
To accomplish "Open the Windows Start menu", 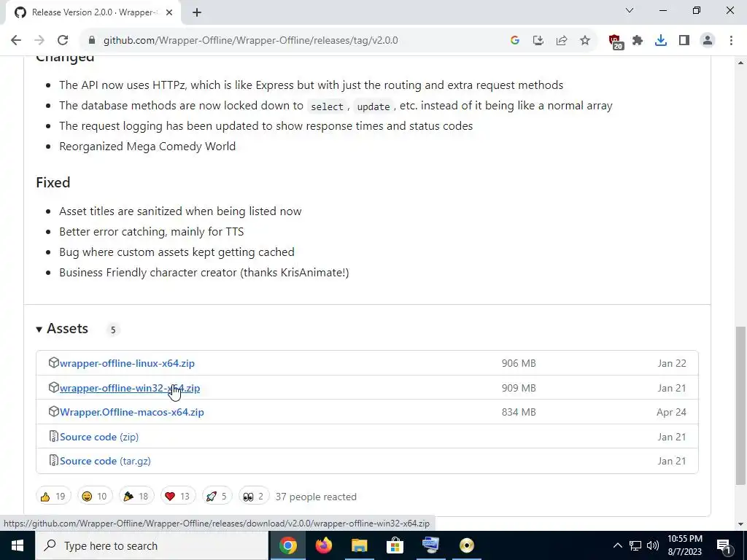I will (18, 545).
